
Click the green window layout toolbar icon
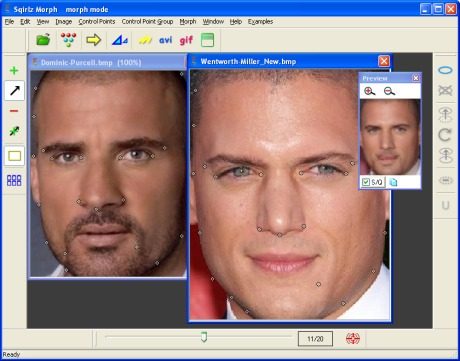point(207,40)
